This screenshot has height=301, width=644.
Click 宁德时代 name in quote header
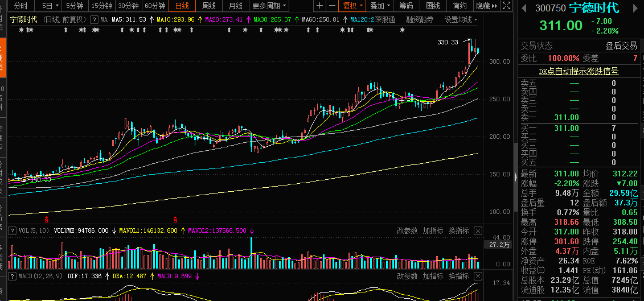pos(594,7)
